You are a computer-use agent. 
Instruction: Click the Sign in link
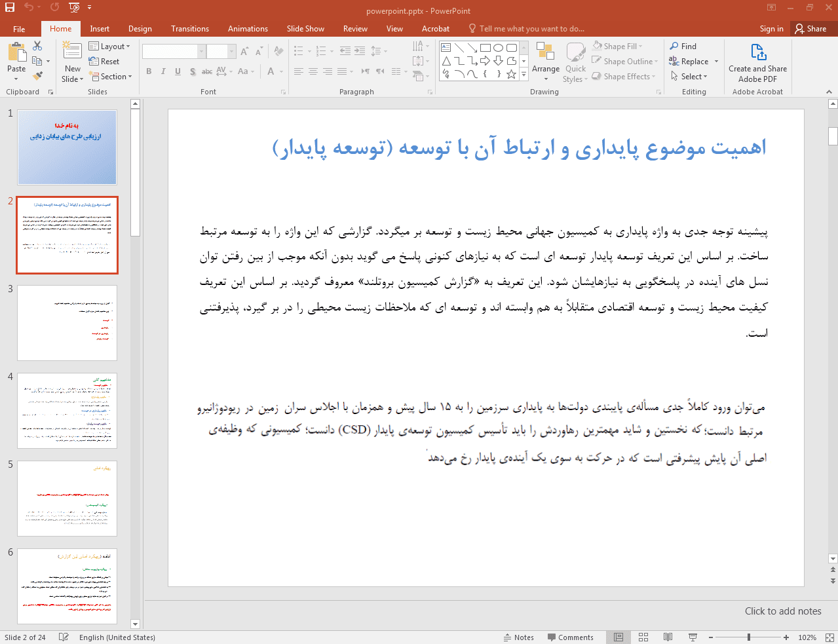tap(771, 29)
